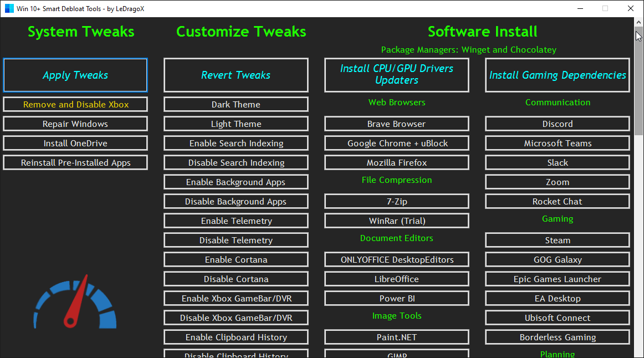The image size is (644, 358).
Task: Install Mozilla Firefox
Action: click(397, 162)
